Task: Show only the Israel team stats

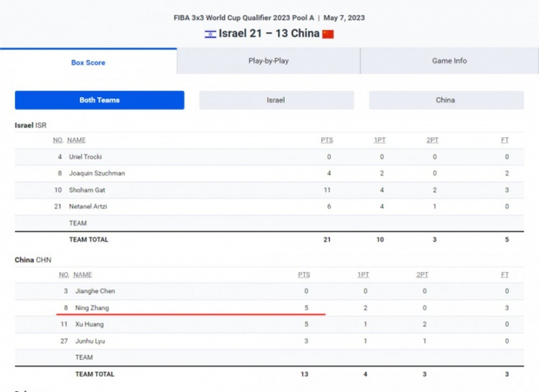Action: pyautogui.click(x=276, y=100)
